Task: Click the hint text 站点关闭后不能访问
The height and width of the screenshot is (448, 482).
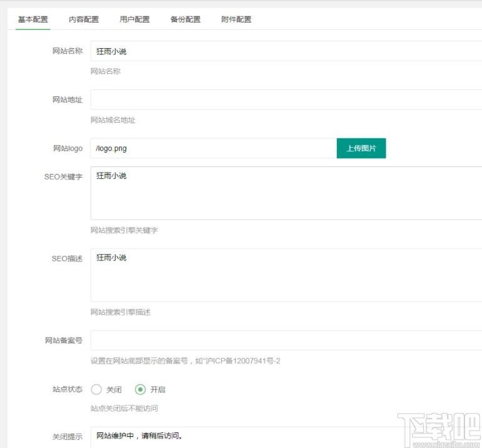Action: pos(124,409)
